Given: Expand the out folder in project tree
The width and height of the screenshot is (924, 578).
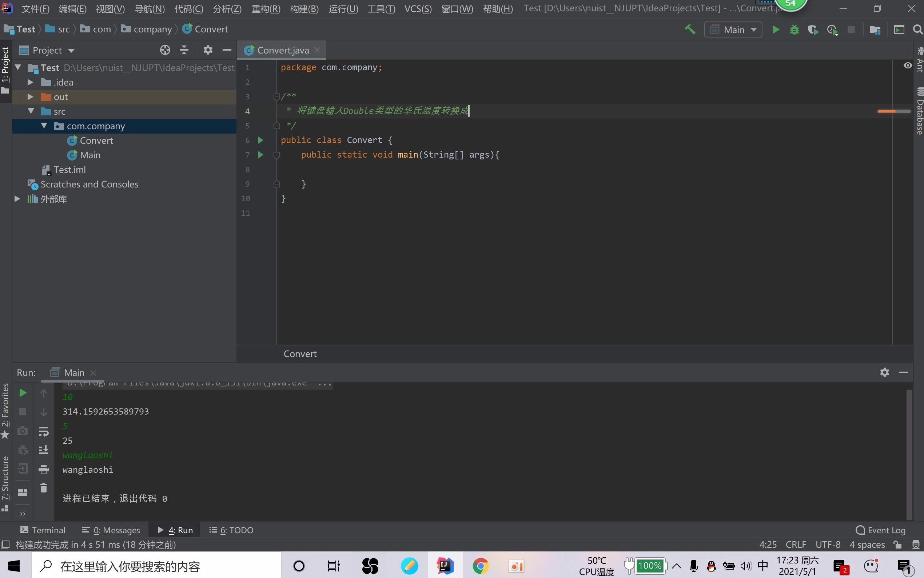Looking at the screenshot, I should coord(30,97).
